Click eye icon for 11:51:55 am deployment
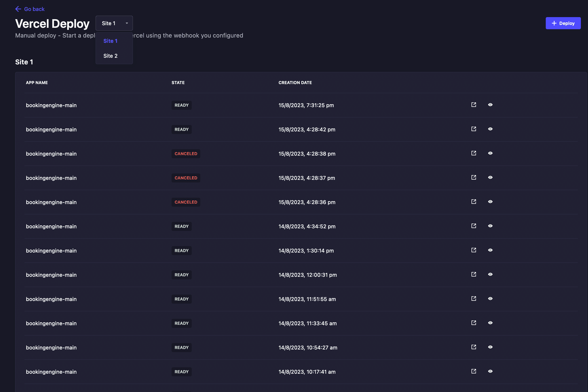 (x=490, y=299)
